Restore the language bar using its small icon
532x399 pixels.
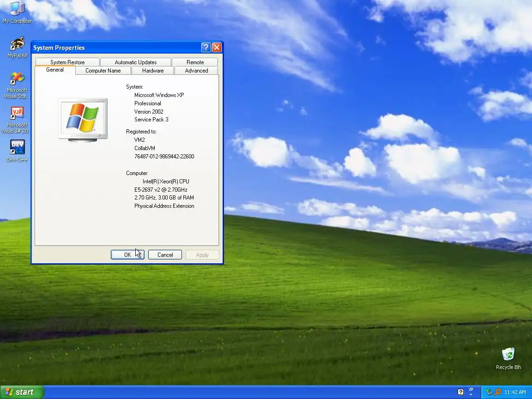click(x=471, y=389)
